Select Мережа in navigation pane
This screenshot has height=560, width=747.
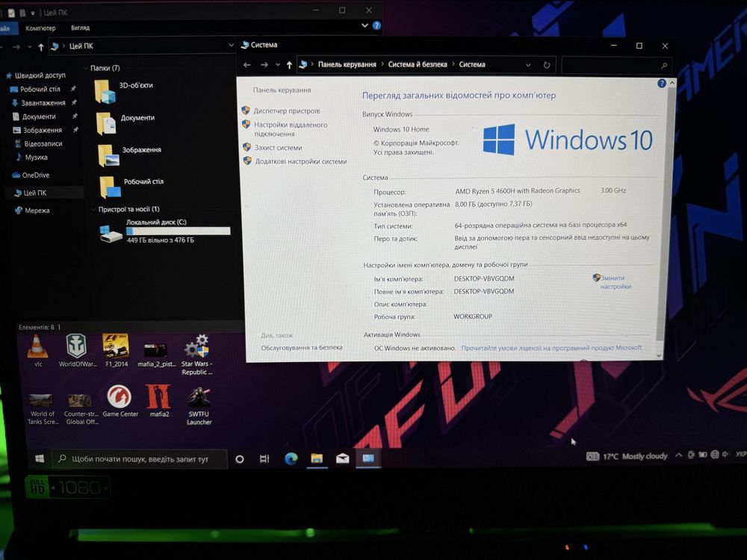pyautogui.click(x=37, y=211)
